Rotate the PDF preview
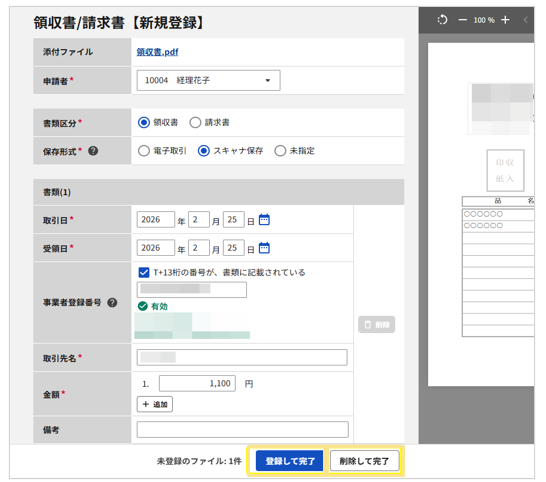The width and height of the screenshot is (546, 482). [x=442, y=20]
